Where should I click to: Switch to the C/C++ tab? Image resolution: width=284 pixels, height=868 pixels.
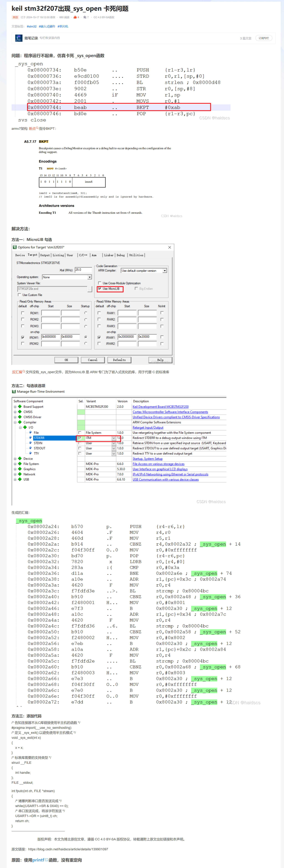pyautogui.click(x=83, y=255)
